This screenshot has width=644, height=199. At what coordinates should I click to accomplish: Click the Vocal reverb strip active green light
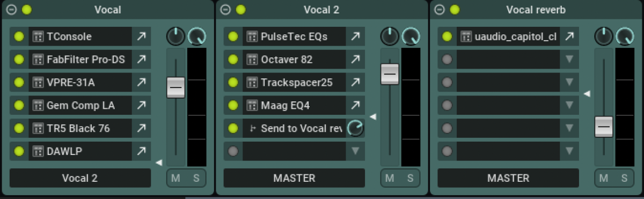coord(455,10)
